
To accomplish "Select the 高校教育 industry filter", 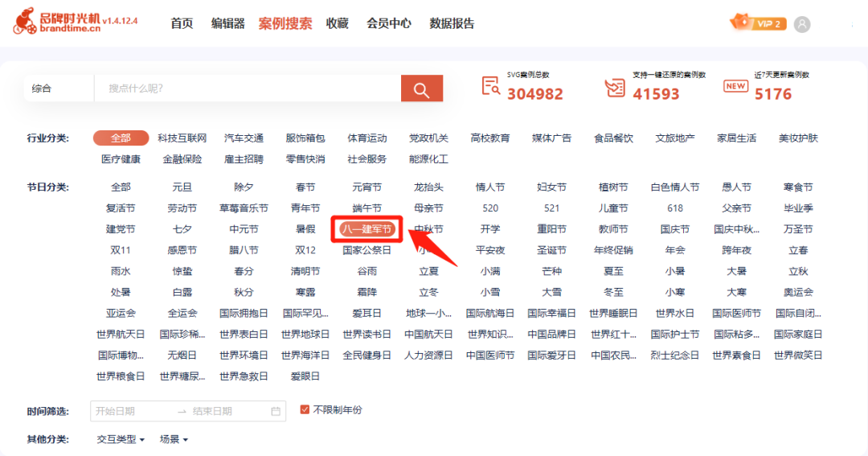I will 490,138.
